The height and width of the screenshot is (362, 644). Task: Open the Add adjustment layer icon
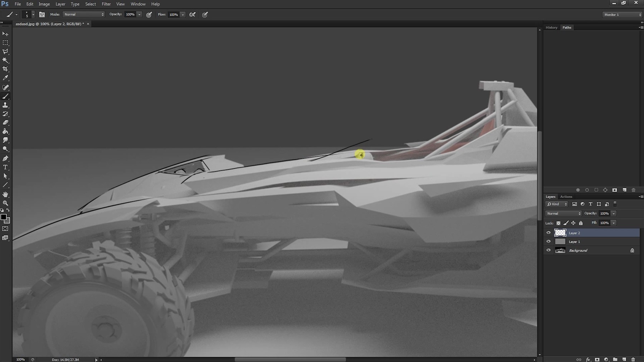click(x=605, y=359)
